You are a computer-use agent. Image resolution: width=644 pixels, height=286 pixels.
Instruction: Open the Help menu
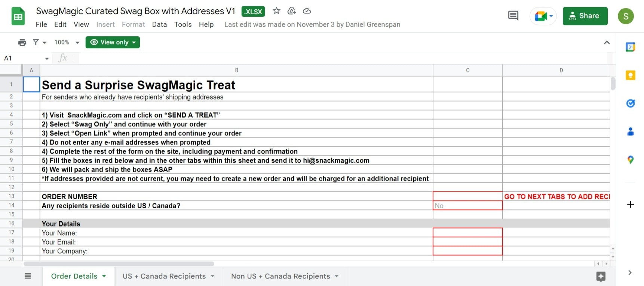point(206,24)
